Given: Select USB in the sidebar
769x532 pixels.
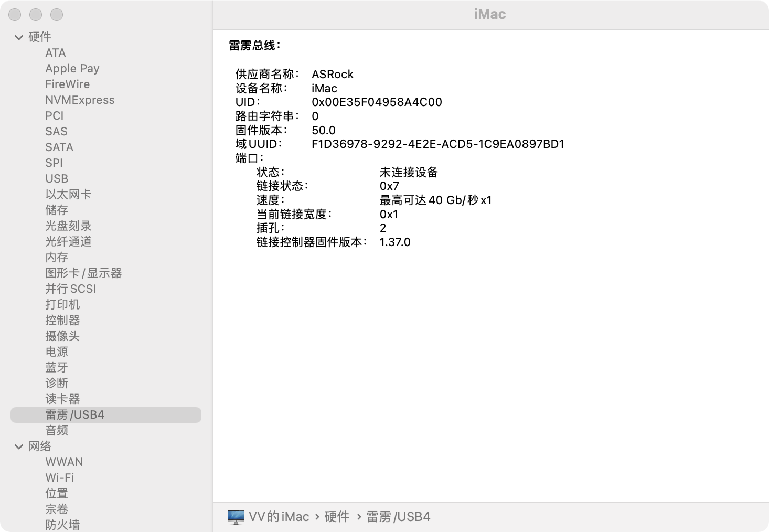Looking at the screenshot, I should tap(57, 178).
